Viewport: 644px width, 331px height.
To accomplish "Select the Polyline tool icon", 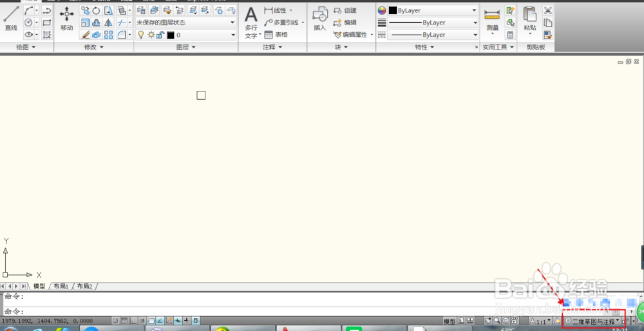I will pyautogui.click(x=47, y=10).
